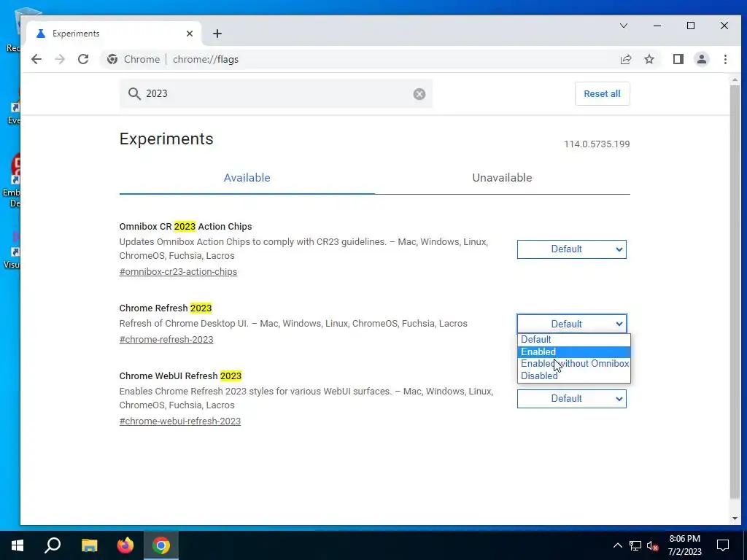This screenshot has height=560, width=747.
Task: Click version number 114.0.5735.199
Action: tap(597, 144)
